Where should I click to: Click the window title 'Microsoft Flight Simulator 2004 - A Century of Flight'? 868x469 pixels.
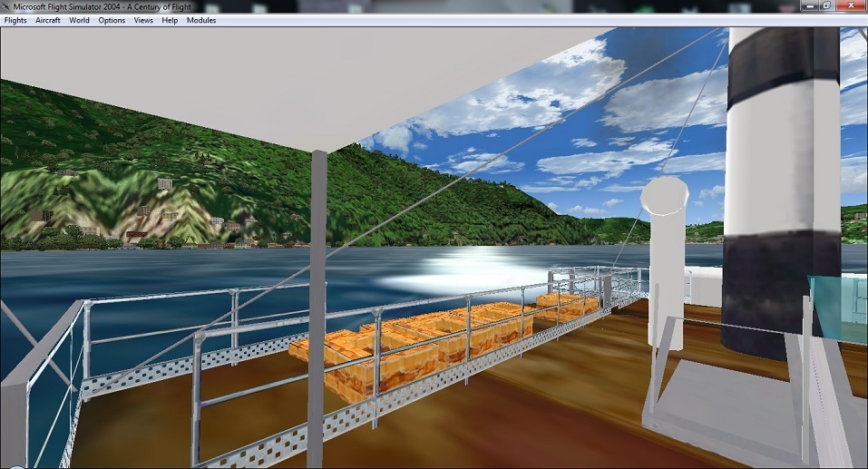pyautogui.click(x=102, y=7)
